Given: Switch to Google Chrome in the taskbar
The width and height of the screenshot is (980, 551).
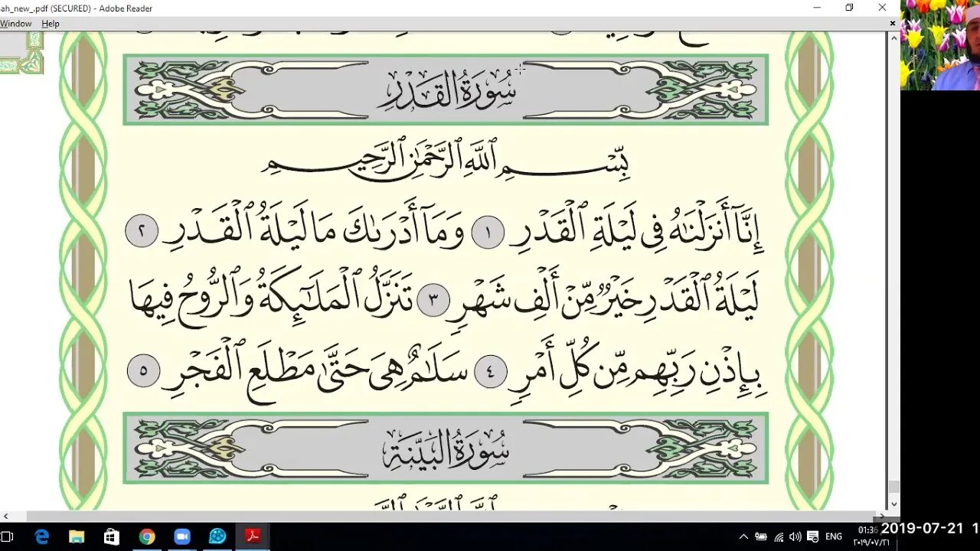Looking at the screenshot, I should (x=147, y=536).
